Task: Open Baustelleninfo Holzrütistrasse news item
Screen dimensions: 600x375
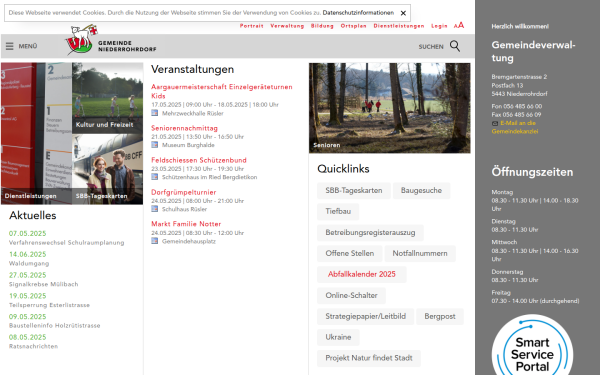Action: pyautogui.click(x=55, y=326)
